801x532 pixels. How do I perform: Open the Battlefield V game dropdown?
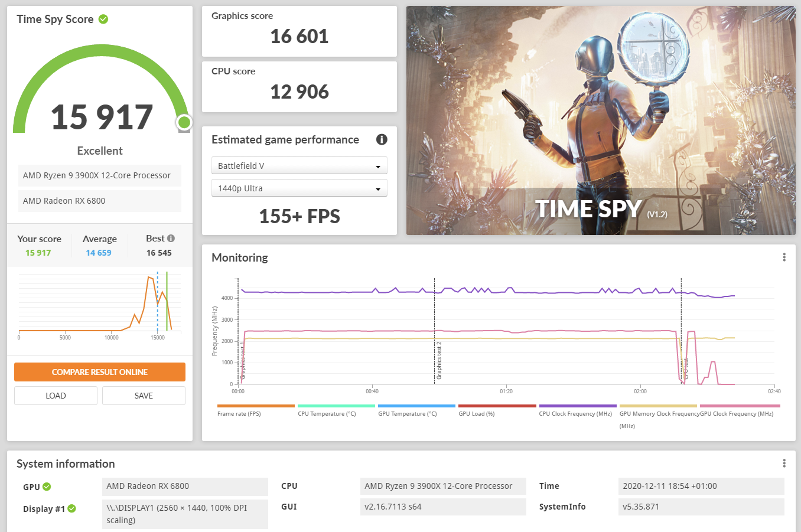pyautogui.click(x=299, y=166)
